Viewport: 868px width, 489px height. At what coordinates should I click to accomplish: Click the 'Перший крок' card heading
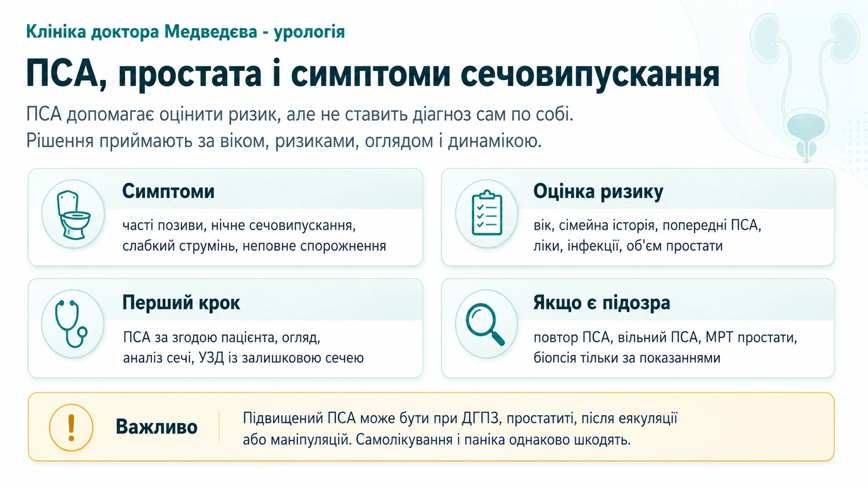coord(181,302)
